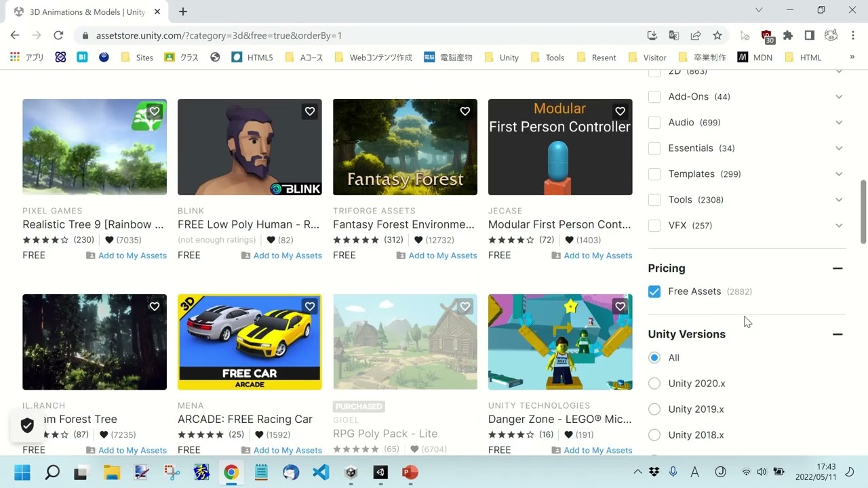Screen dimensions: 868x488
Task: Open the browser Extensions puzzle icon
Action: tap(788, 35)
